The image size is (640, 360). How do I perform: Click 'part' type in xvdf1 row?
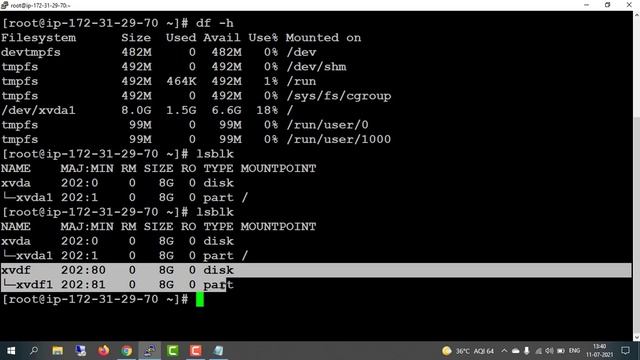pyautogui.click(x=218, y=285)
